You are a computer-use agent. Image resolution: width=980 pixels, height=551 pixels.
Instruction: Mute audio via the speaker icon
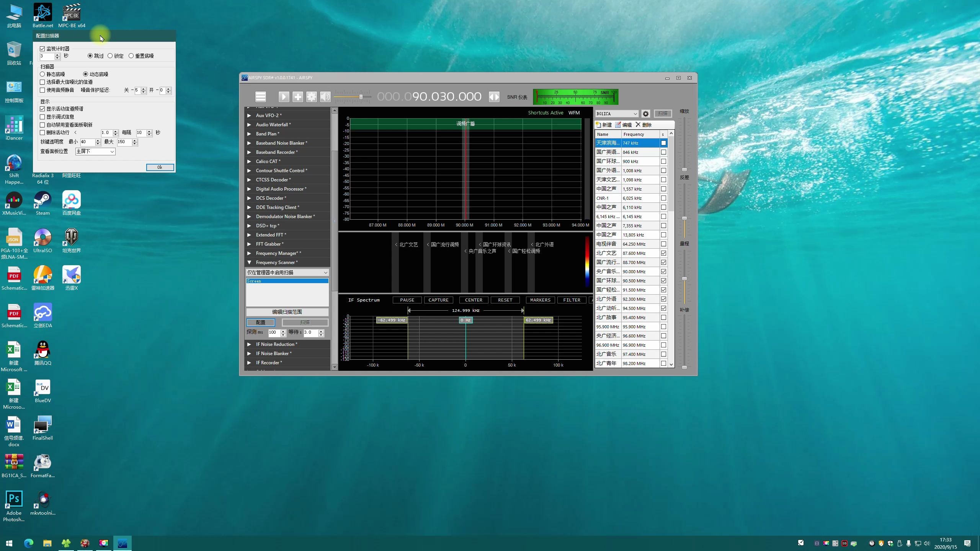click(325, 97)
